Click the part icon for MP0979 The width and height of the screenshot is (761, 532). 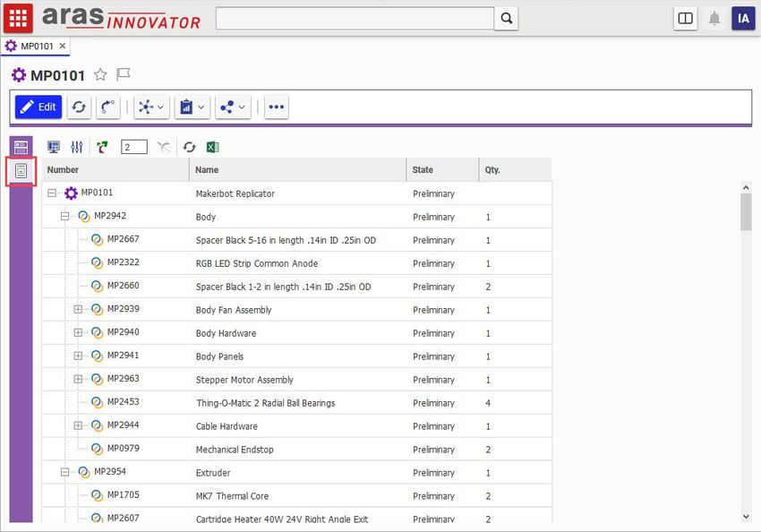[x=97, y=449]
